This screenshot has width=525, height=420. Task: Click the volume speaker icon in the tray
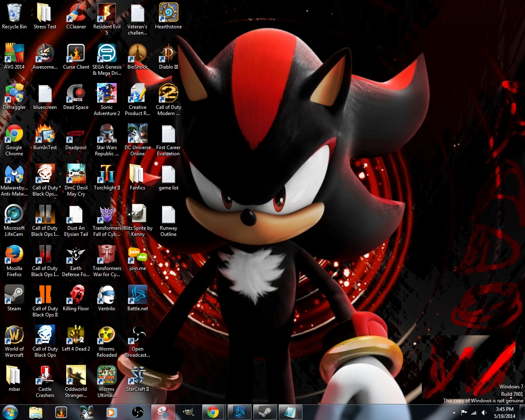(484, 413)
